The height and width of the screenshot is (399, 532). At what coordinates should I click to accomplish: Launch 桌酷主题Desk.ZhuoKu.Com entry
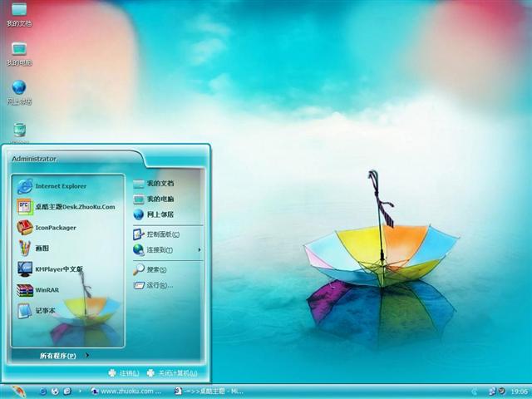pos(68,207)
